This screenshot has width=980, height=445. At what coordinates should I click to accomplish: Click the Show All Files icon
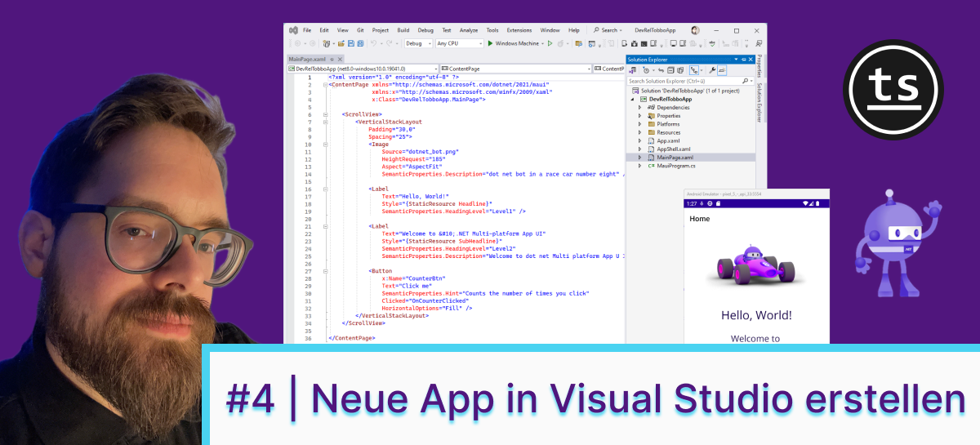pyautogui.click(x=680, y=70)
